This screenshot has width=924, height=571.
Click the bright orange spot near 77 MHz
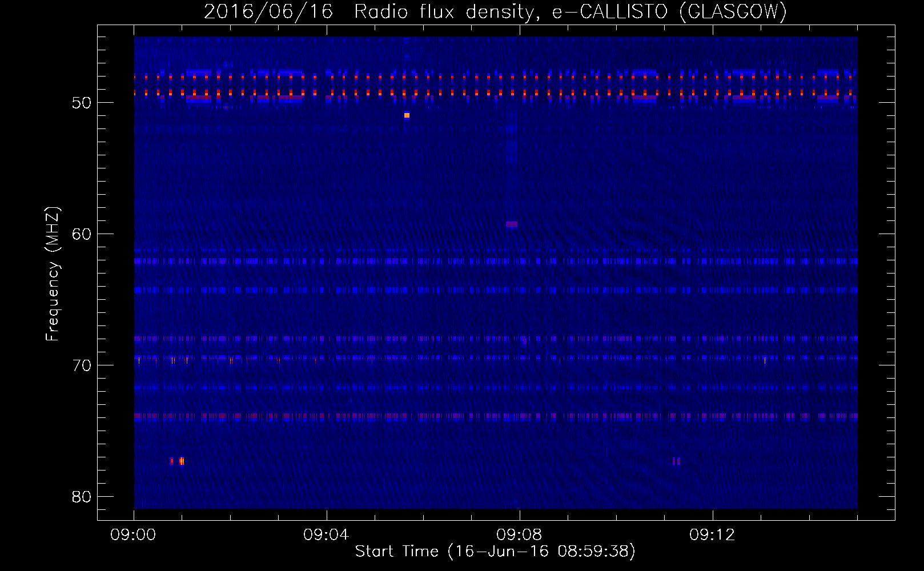[x=181, y=461]
